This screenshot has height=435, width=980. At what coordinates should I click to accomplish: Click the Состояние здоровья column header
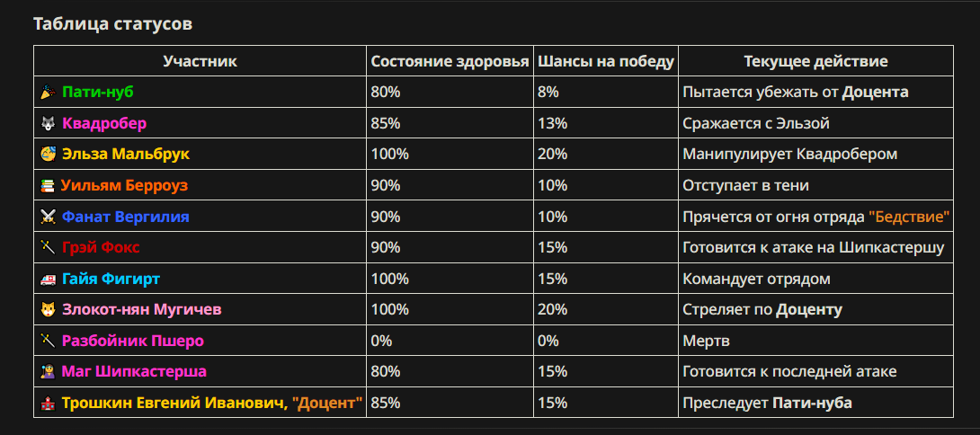coord(450,61)
